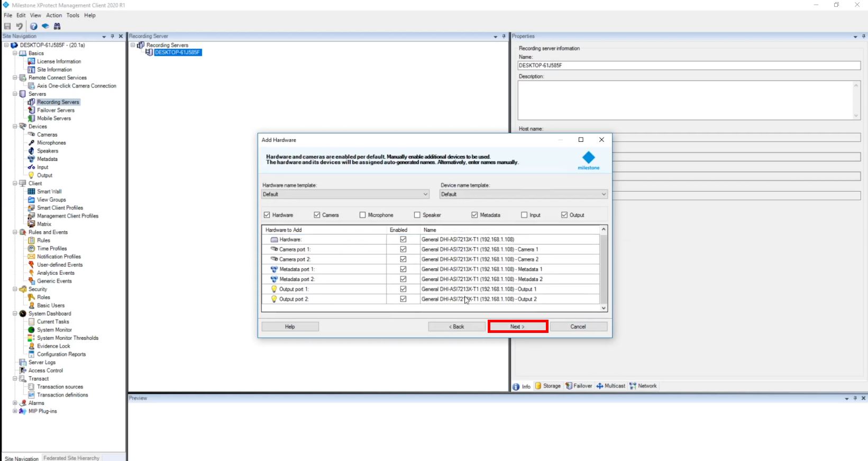Collapse the Devices tree node
Screen dimensions: 868x461
click(x=15, y=126)
